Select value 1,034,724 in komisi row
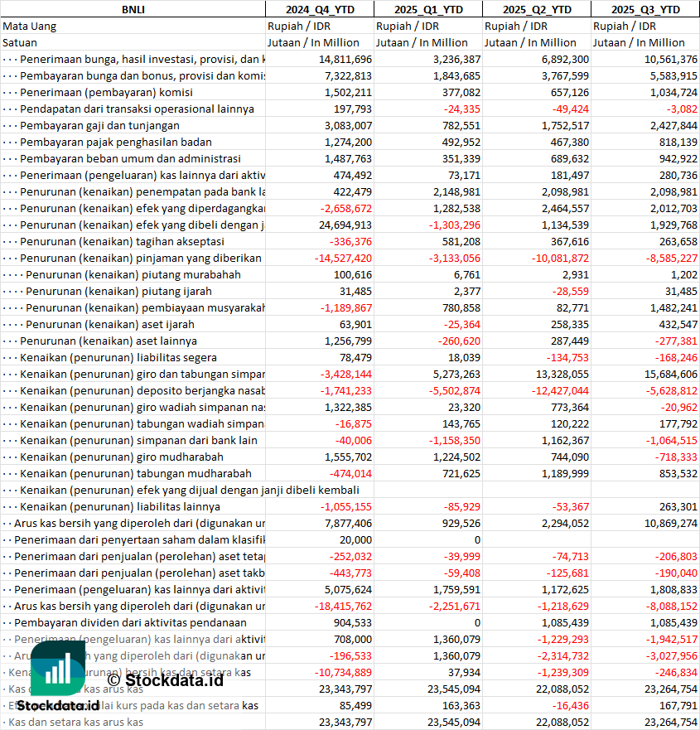Screen dimensions: 700x730 [x=673, y=93]
